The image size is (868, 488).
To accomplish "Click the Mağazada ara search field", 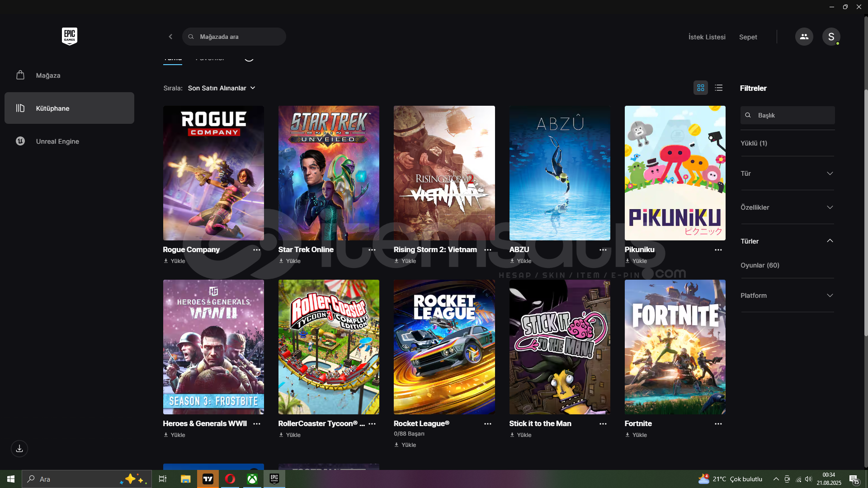I will pyautogui.click(x=234, y=37).
